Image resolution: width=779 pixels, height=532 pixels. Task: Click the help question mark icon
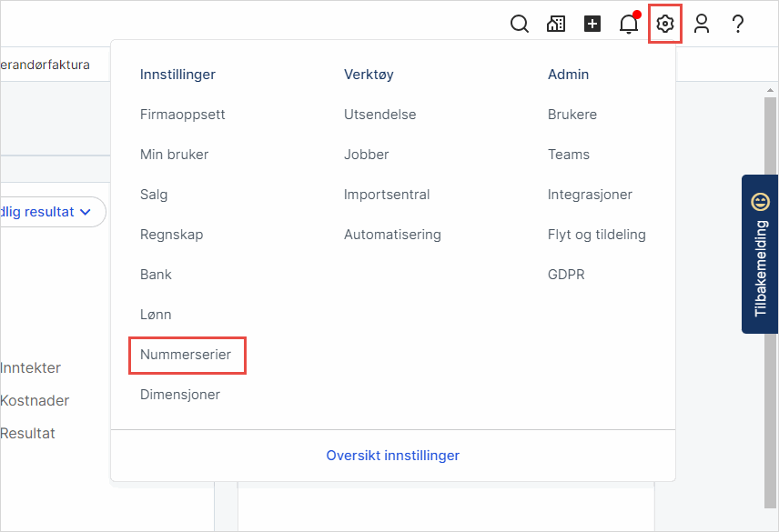[x=738, y=25]
